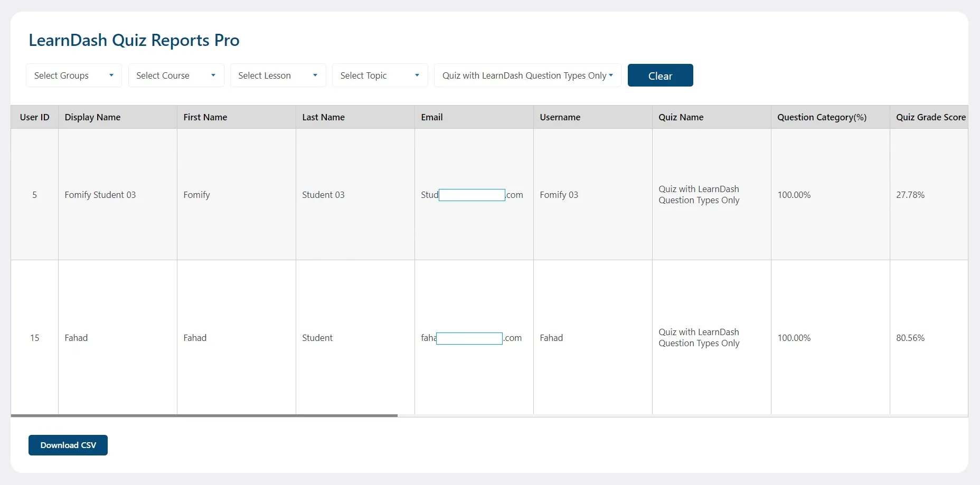
Task: Click the Select Lesson chevron arrow
Action: [315, 75]
